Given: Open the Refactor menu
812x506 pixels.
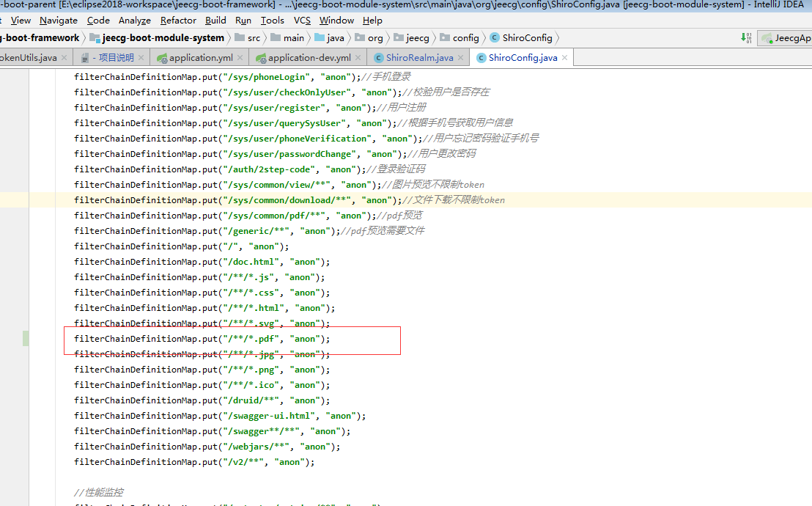Looking at the screenshot, I should point(177,20).
